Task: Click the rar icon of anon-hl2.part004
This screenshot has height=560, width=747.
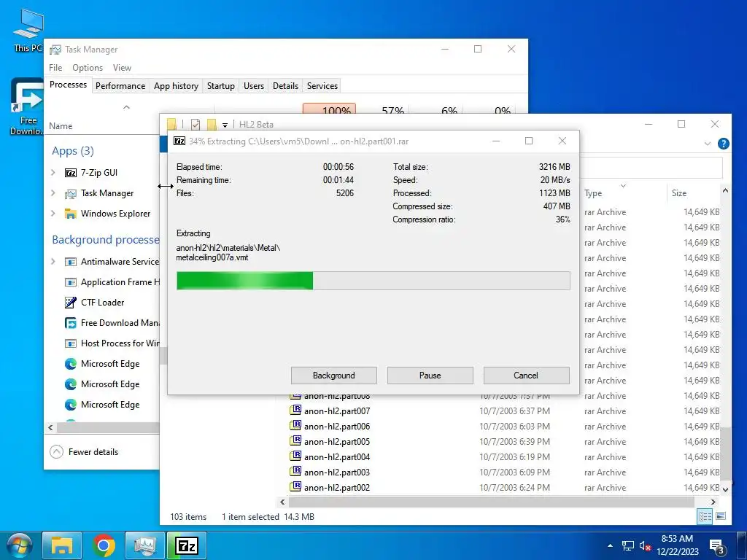Action: click(295, 456)
